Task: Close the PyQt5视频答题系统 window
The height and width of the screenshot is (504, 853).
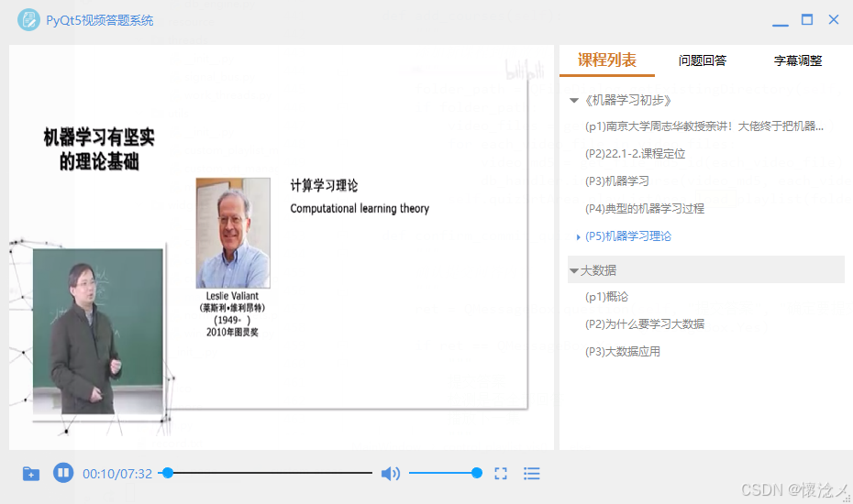Action: 834,19
